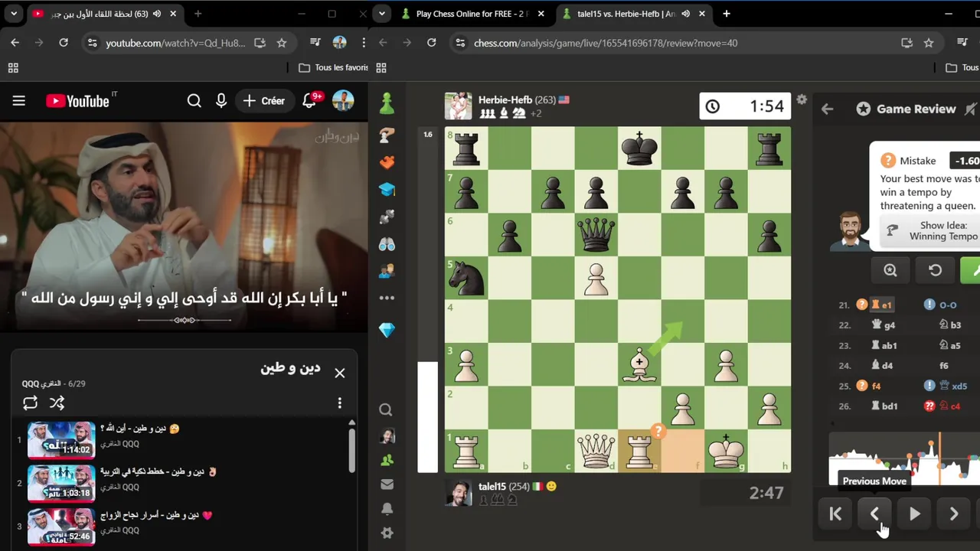The image size is (980, 551).
Task: Click the blue diamond membership icon
Action: pos(387,330)
